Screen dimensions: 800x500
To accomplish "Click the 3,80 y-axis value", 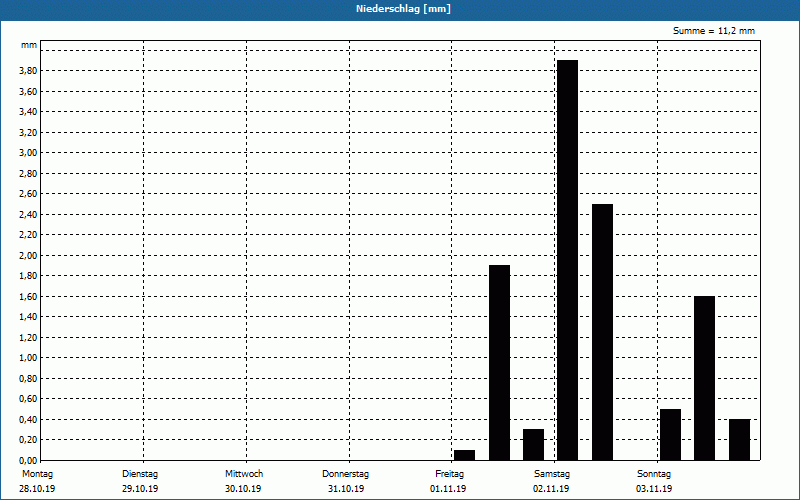I will click(28, 71).
